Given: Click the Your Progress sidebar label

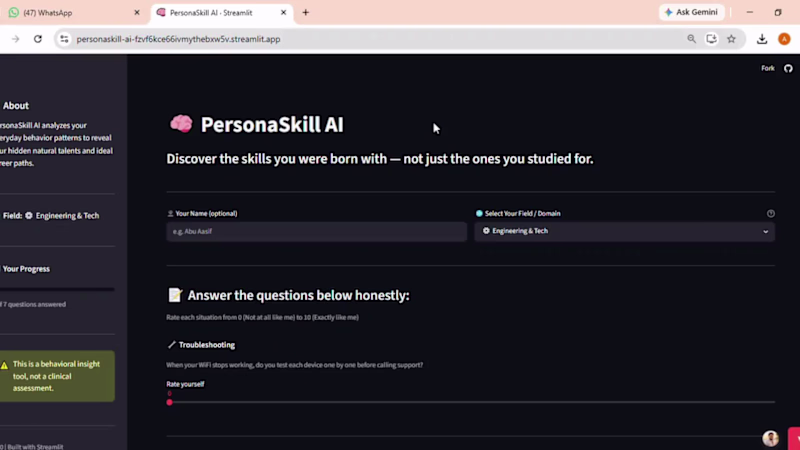Looking at the screenshot, I should point(26,269).
